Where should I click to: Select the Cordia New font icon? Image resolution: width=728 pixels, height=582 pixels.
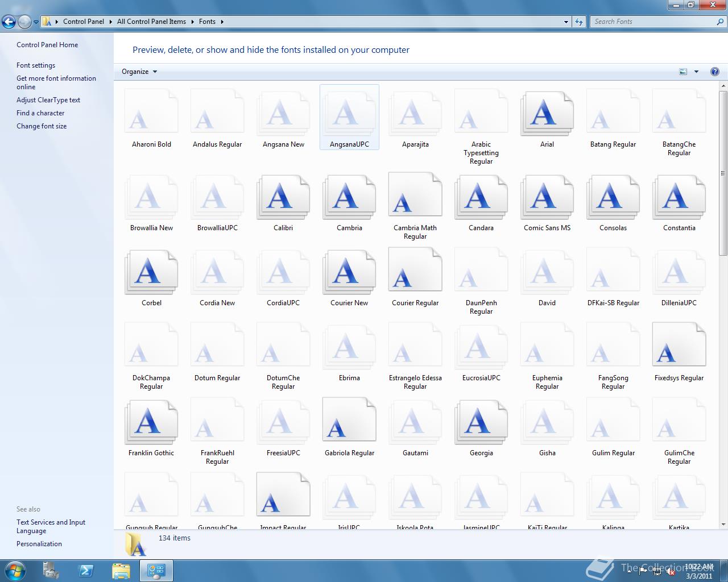coord(217,271)
